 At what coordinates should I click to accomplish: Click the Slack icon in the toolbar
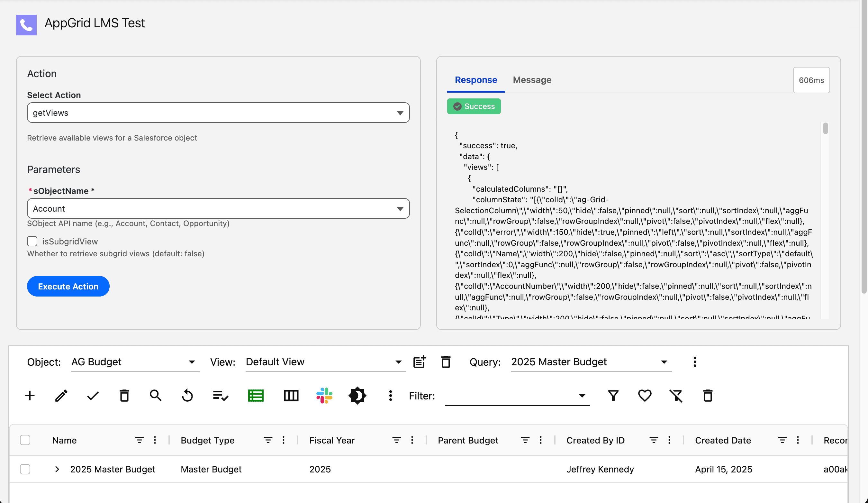coord(324,396)
